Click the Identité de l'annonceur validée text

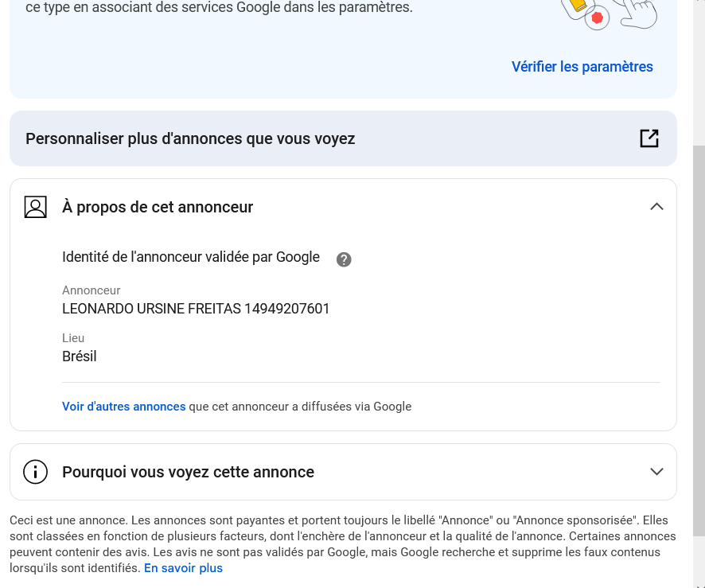191,257
